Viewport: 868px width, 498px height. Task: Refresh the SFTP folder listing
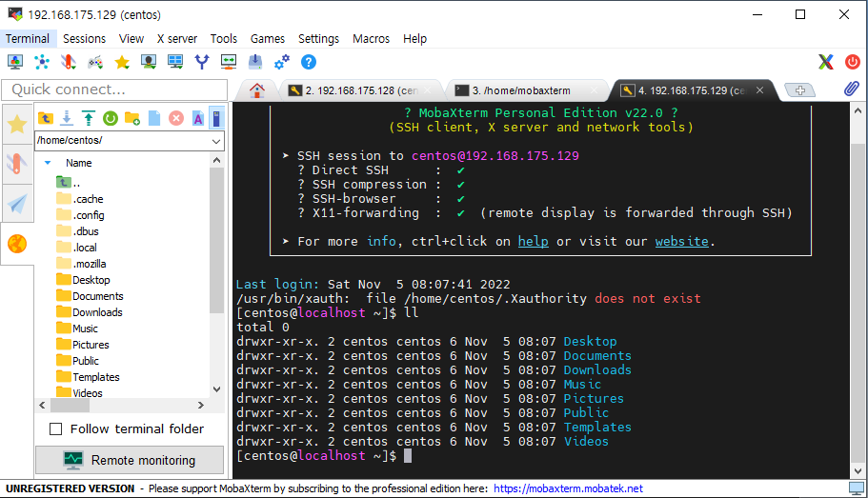[x=111, y=118]
